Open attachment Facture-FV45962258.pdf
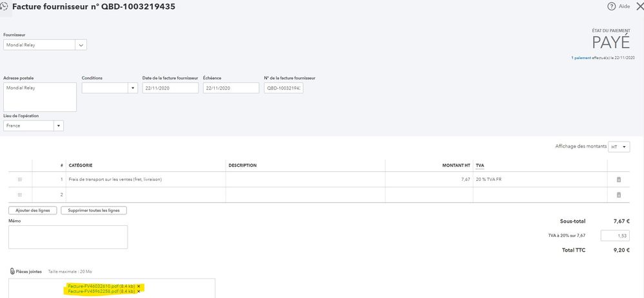644x298 pixels. click(x=101, y=291)
